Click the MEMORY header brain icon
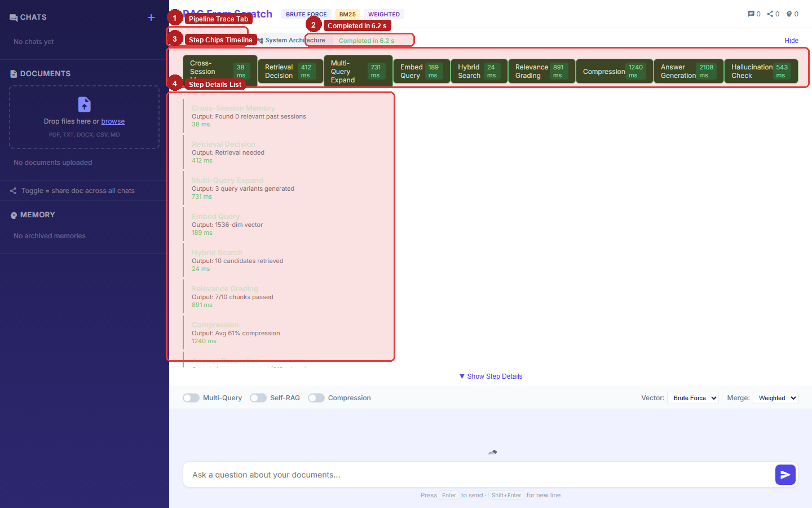Screen dimensions: 812x508 [x=14, y=215]
